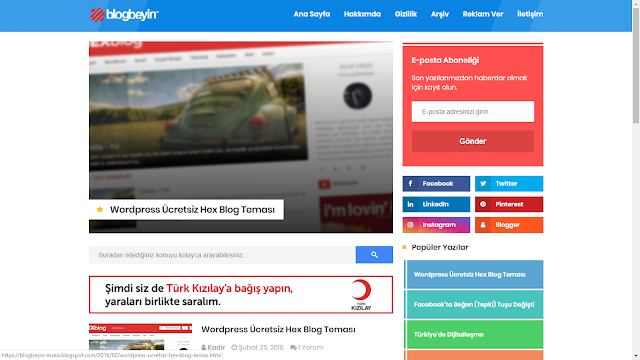The image size is (640, 360).
Task: Click the star icon on featured caption
Action: [x=100, y=209]
